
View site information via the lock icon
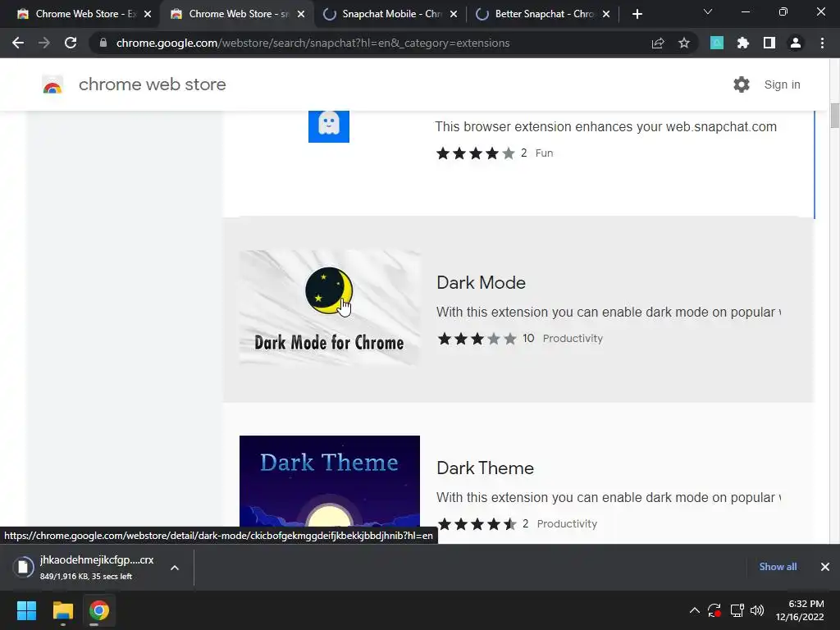[103, 43]
